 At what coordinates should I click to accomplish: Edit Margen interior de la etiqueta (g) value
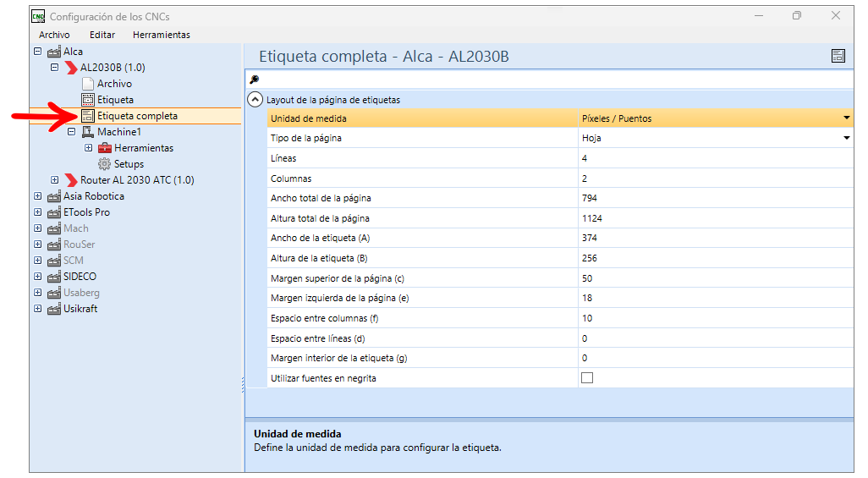point(715,358)
